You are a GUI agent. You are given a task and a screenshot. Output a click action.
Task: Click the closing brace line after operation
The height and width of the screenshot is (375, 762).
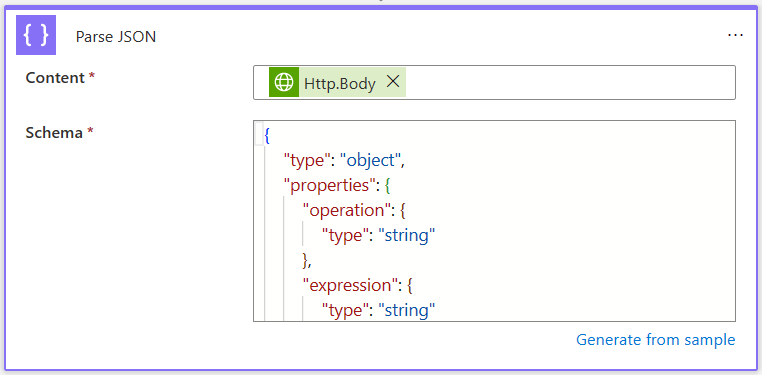pos(307,261)
